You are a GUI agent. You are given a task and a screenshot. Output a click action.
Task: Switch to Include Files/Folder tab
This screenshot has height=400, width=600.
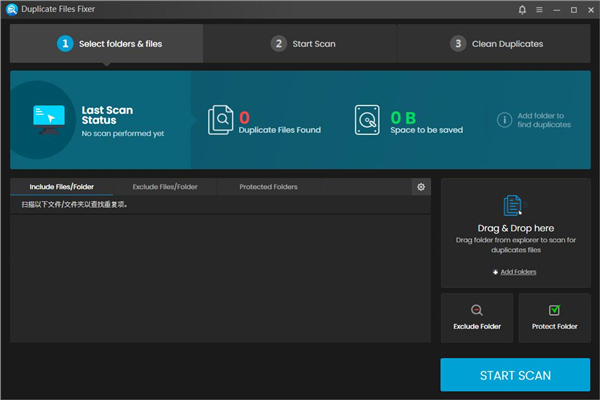tap(62, 187)
